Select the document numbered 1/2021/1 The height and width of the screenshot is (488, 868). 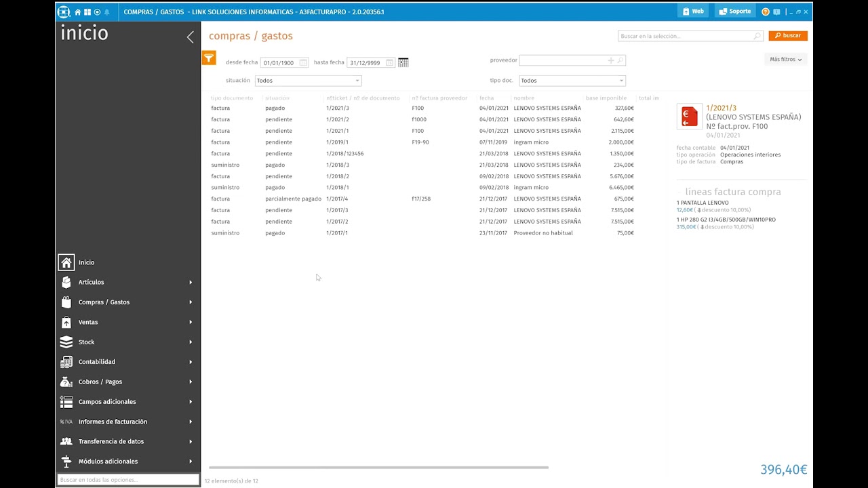click(338, 131)
